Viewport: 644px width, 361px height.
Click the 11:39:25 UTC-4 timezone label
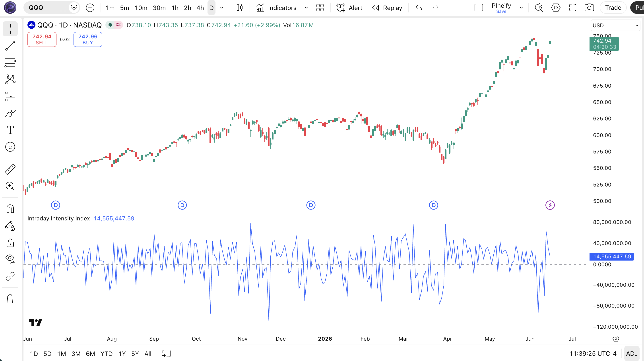593,353
